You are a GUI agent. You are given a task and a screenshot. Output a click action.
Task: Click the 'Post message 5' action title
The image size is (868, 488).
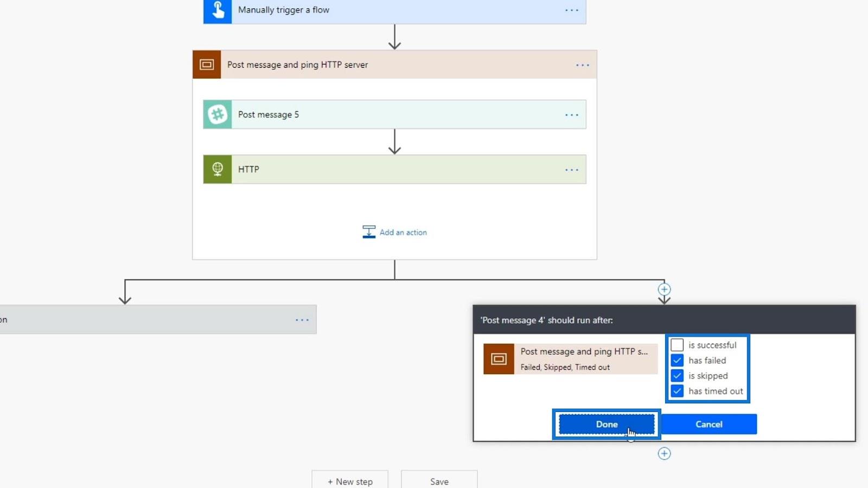click(269, 114)
